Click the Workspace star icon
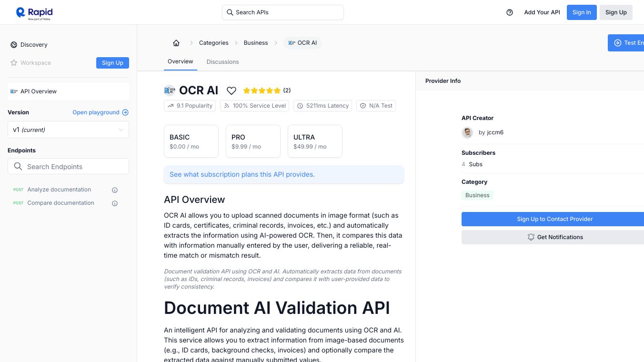The image size is (644, 362). click(x=14, y=63)
